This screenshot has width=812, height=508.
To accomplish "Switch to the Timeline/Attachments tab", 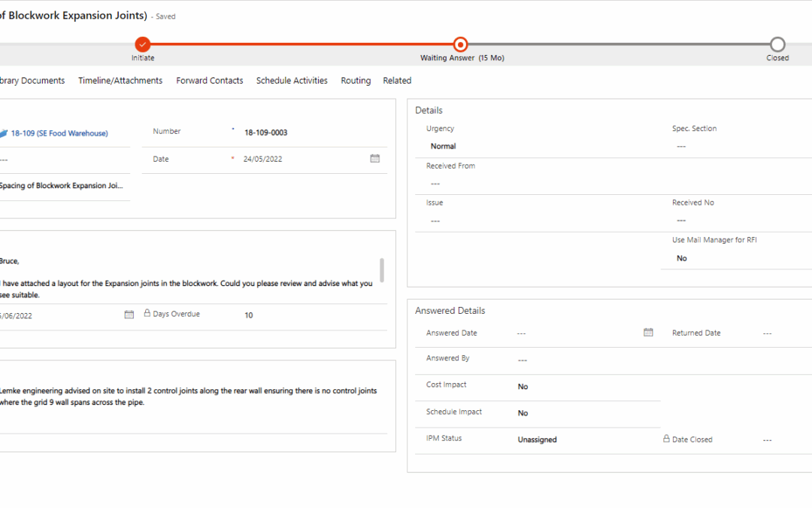I will coord(120,80).
